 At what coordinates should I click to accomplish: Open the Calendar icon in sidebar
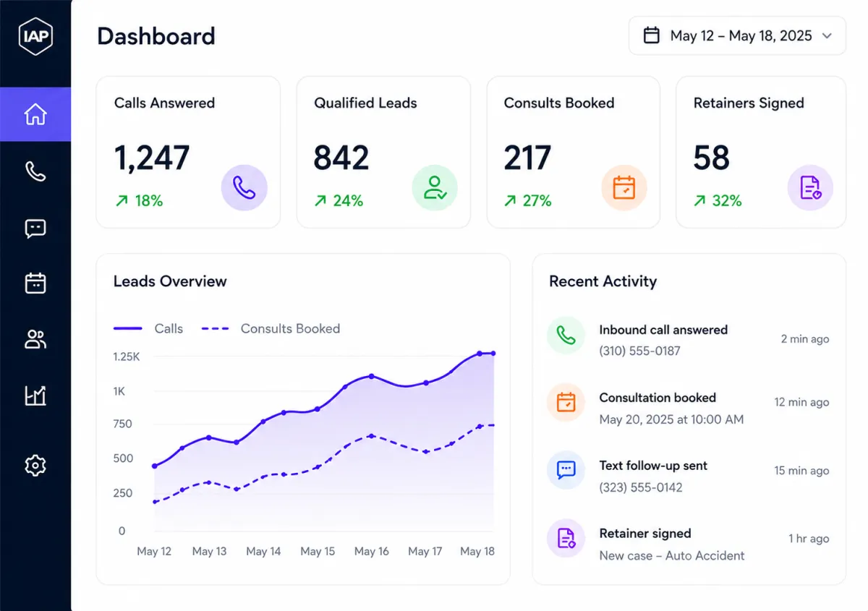tap(35, 283)
